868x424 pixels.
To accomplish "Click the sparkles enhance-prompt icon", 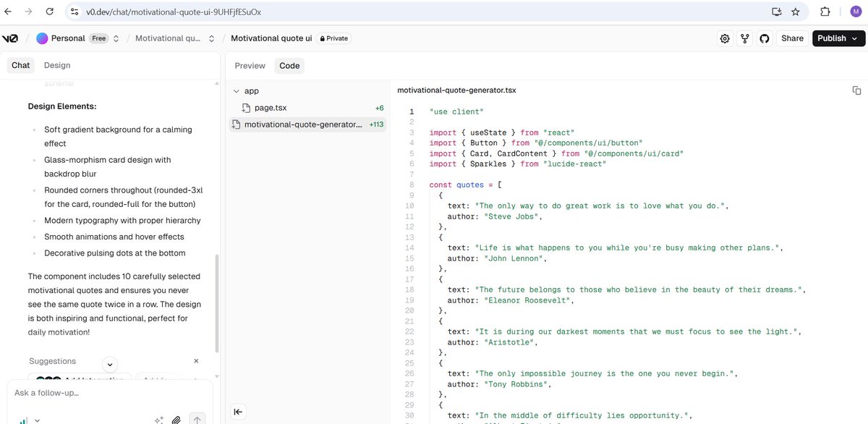I will click(158, 420).
